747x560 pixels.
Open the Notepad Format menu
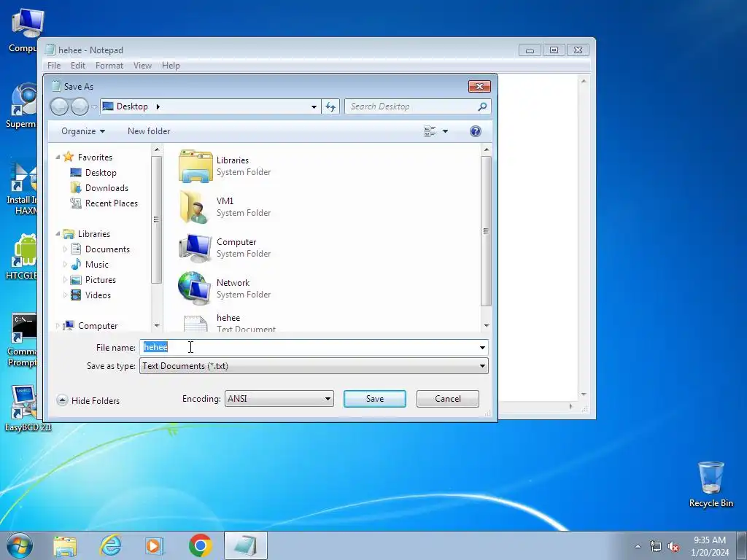point(109,66)
